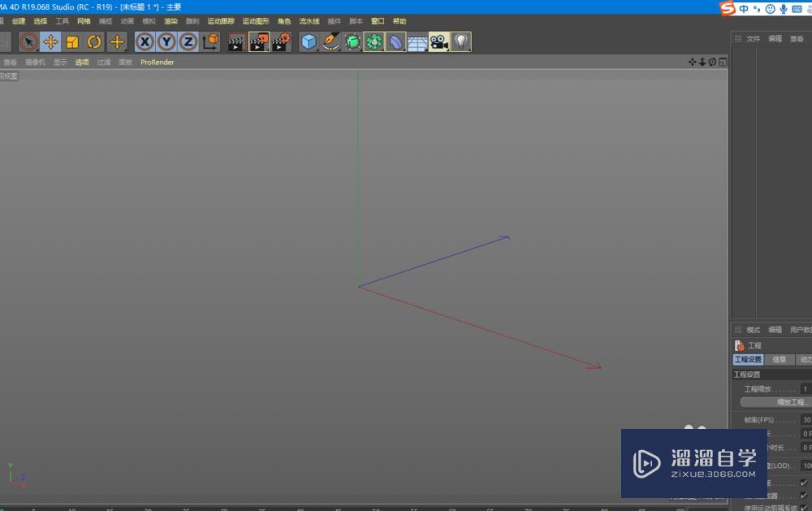Toggle X axis lock

(x=145, y=42)
